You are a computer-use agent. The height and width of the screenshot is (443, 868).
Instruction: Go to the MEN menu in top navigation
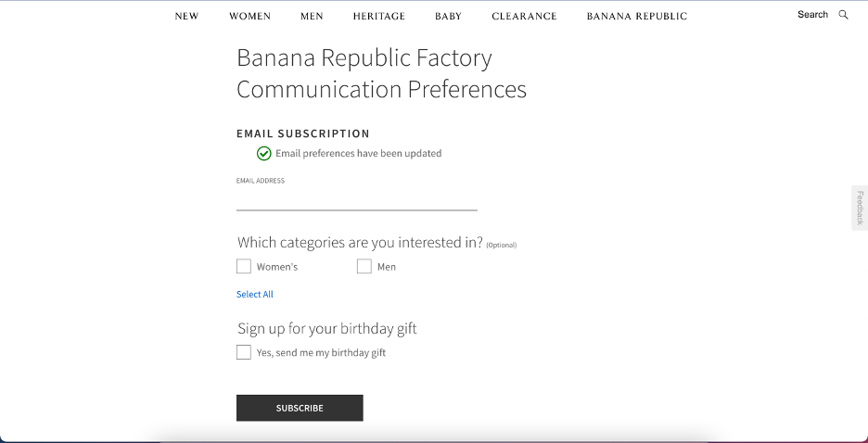[312, 16]
